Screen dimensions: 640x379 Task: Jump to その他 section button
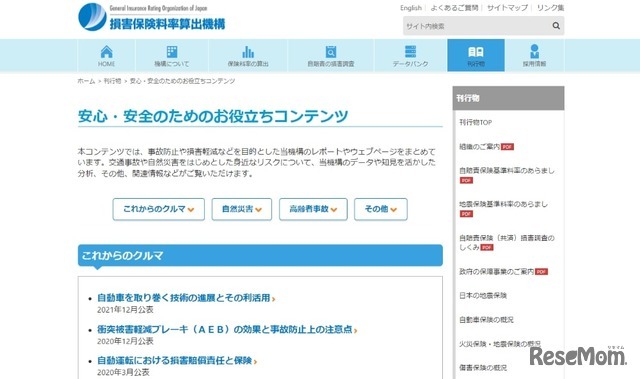pos(380,209)
